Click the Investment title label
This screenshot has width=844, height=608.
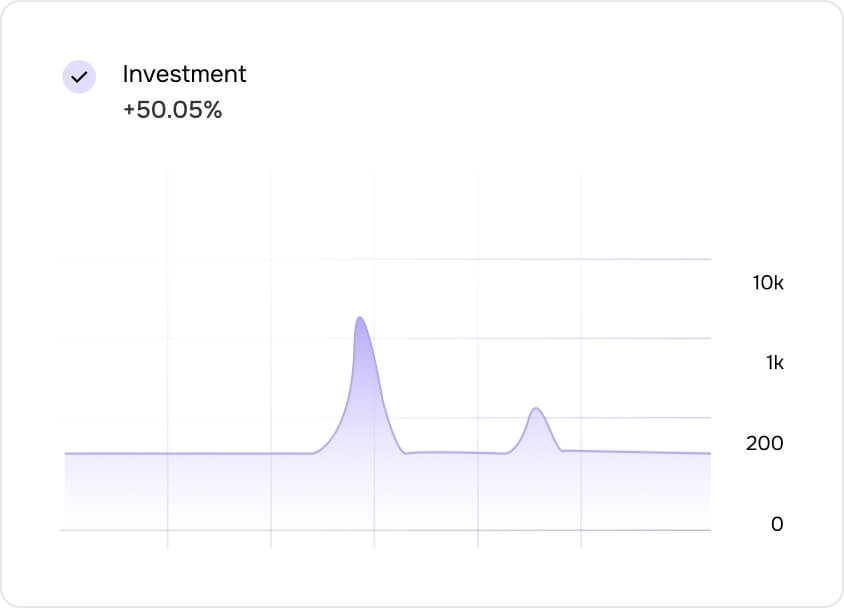pos(184,74)
